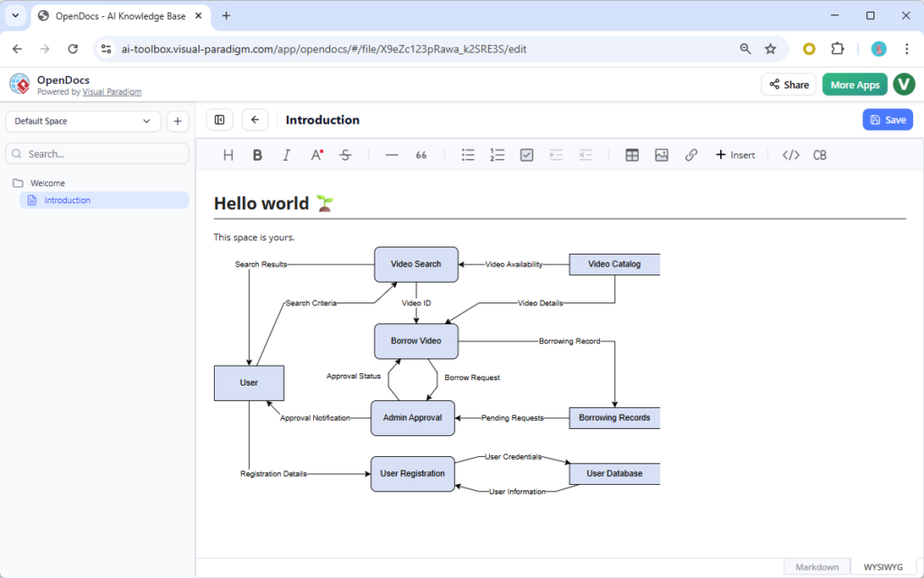Viewport: 924px width, 578px height.
Task: Format selection as a blockquote
Action: tap(420, 154)
